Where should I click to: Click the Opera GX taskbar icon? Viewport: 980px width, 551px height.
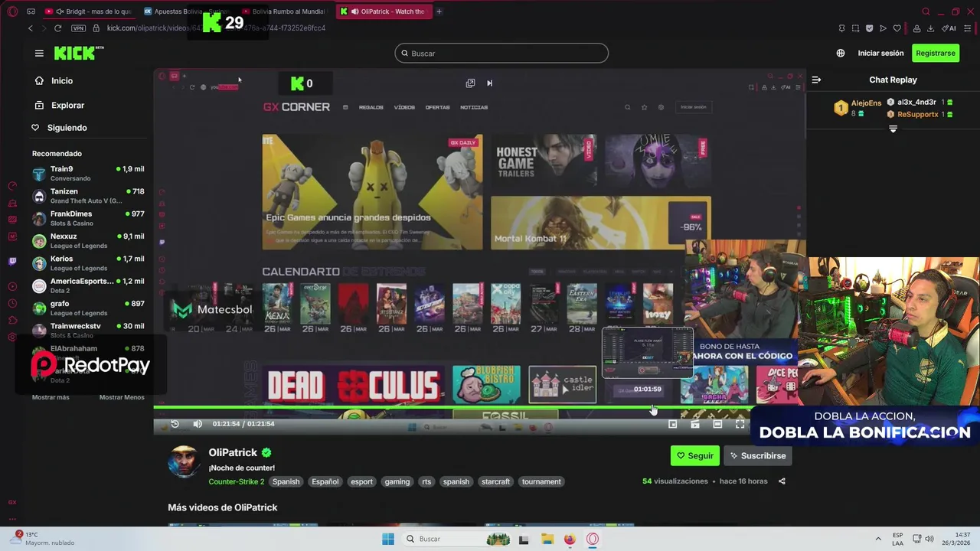(593, 539)
